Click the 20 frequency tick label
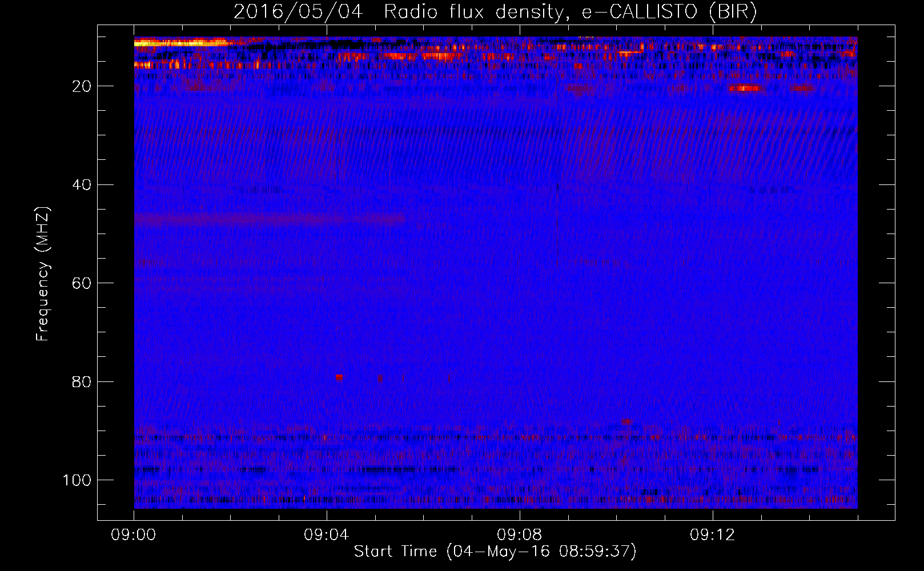This screenshot has width=924, height=571. 82,86
